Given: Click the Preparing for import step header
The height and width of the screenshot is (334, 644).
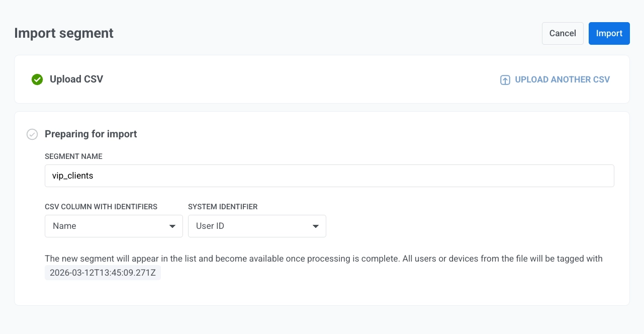Looking at the screenshot, I should point(90,134).
